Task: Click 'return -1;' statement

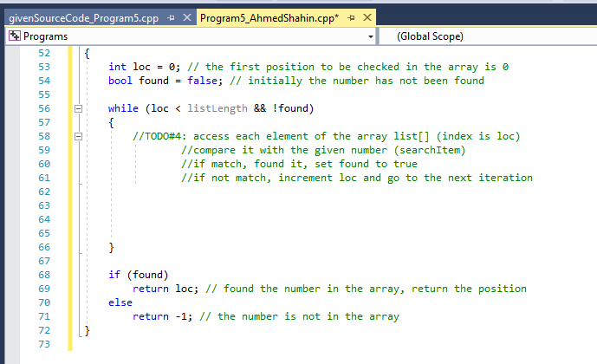Action: [163, 316]
